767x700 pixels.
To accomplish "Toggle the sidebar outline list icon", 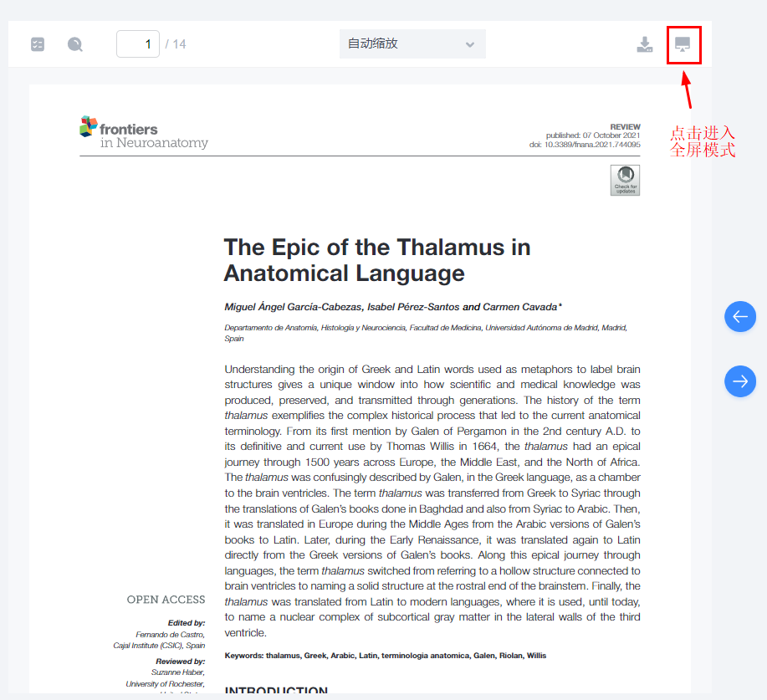I will (x=38, y=44).
